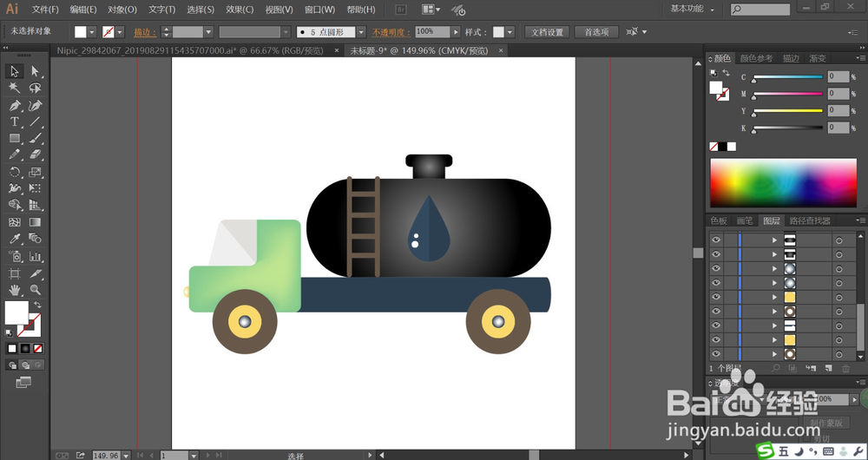Select the Pencil tool
The width and height of the screenshot is (868, 460).
click(15, 154)
